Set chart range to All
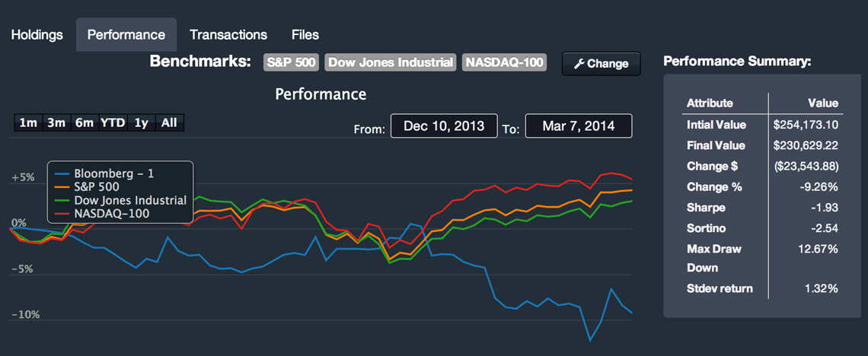Viewport: 868px width, 356px height. point(169,123)
